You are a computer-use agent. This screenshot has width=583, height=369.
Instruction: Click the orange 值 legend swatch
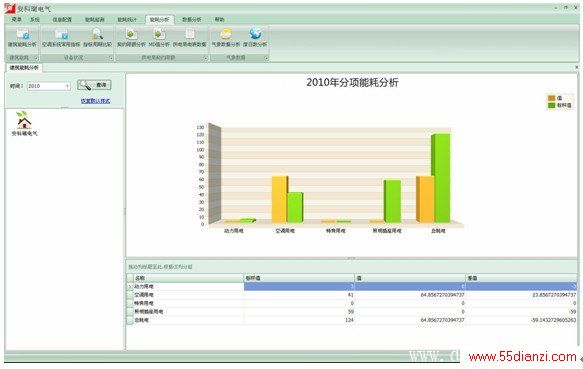point(551,98)
